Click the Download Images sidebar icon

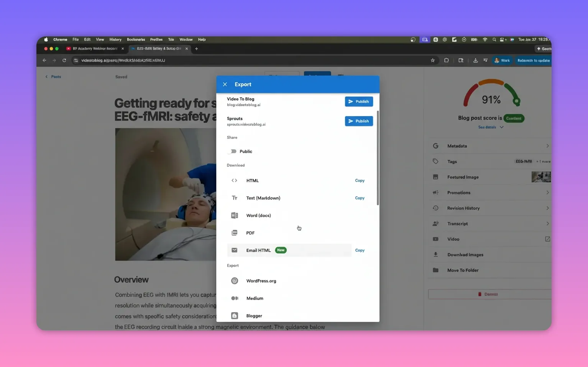click(435, 254)
